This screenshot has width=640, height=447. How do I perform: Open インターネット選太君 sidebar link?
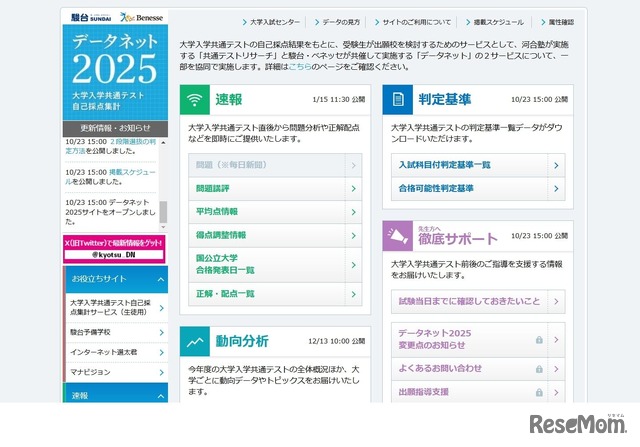pyautogui.click(x=116, y=352)
